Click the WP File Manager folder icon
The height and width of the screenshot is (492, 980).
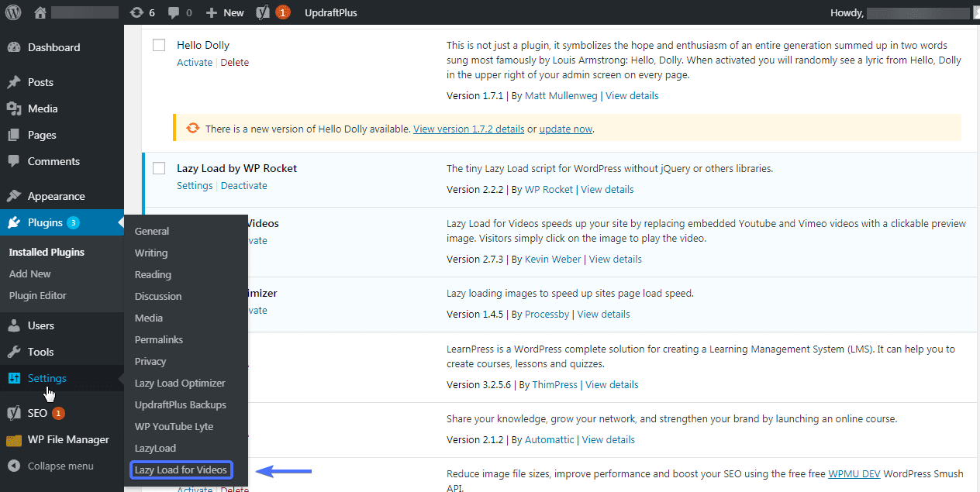click(x=14, y=440)
